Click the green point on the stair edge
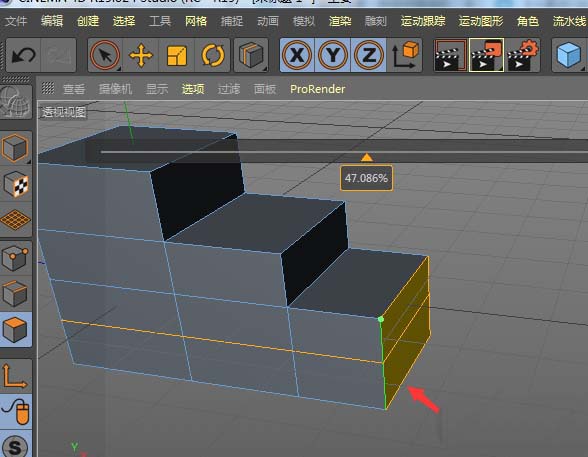Viewport: 588px width, 457px height. coord(381,319)
